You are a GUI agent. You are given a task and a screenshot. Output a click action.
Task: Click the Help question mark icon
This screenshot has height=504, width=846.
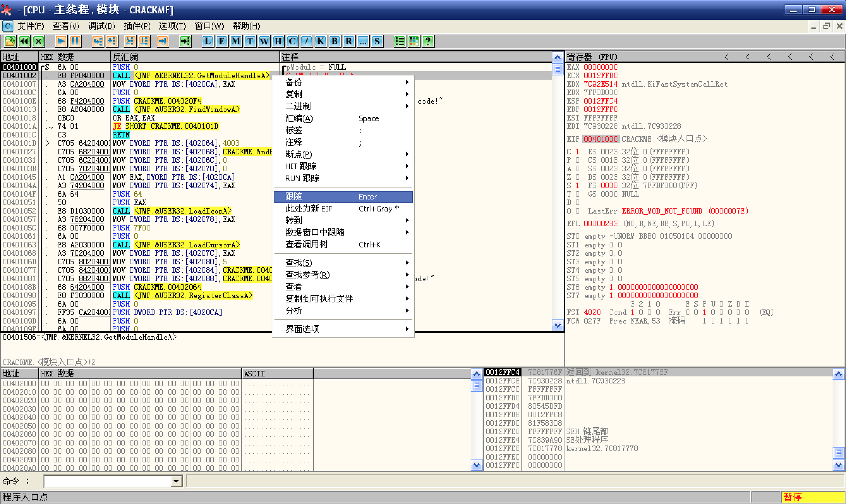[x=428, y=42]
